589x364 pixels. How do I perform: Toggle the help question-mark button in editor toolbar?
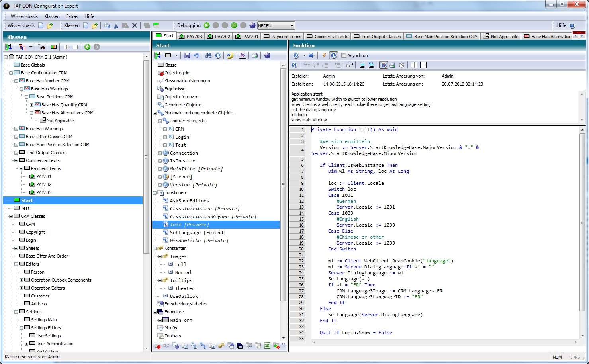coord(384,65)
